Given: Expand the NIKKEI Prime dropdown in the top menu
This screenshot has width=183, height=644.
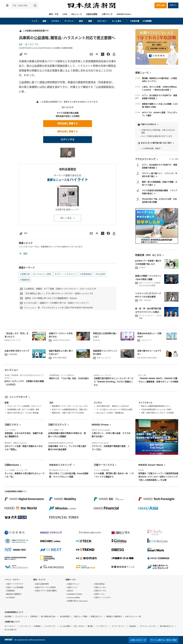Looking at the screenshot, I should 125,14.
